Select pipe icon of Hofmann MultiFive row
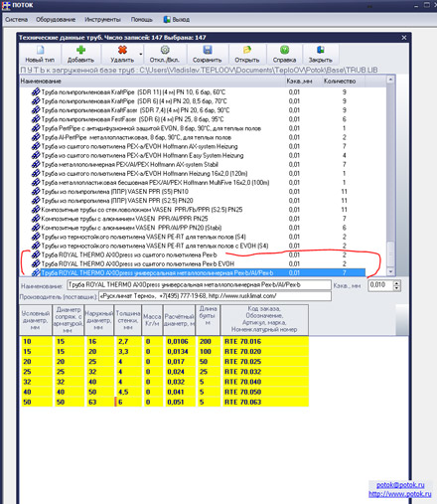 [36, 183]
